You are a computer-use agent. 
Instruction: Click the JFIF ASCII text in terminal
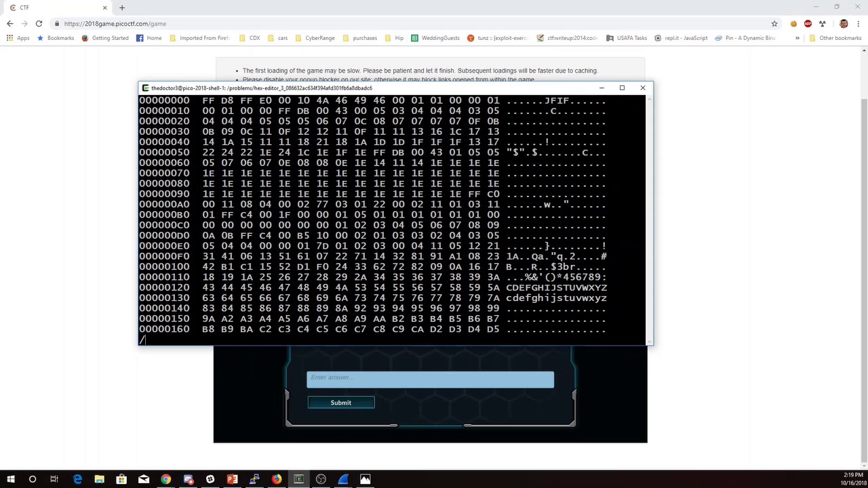[557, 100]
